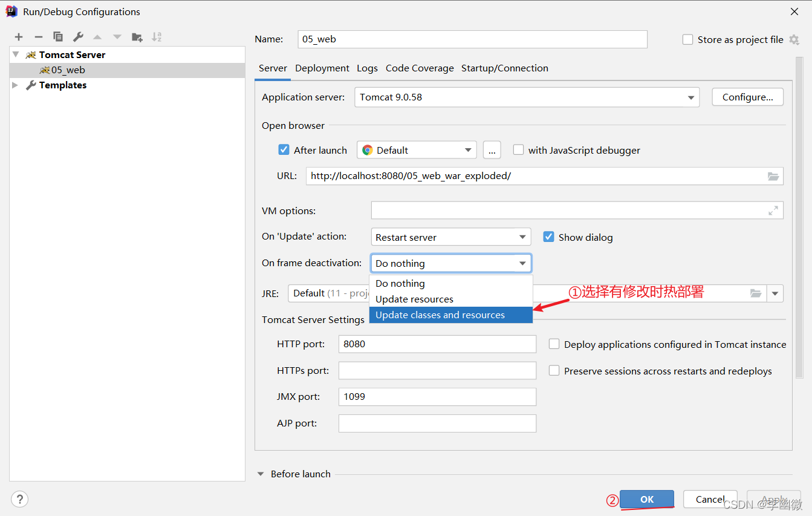
Task: Click the Tomcat Server node icon
Action: (x=31, y=54)
